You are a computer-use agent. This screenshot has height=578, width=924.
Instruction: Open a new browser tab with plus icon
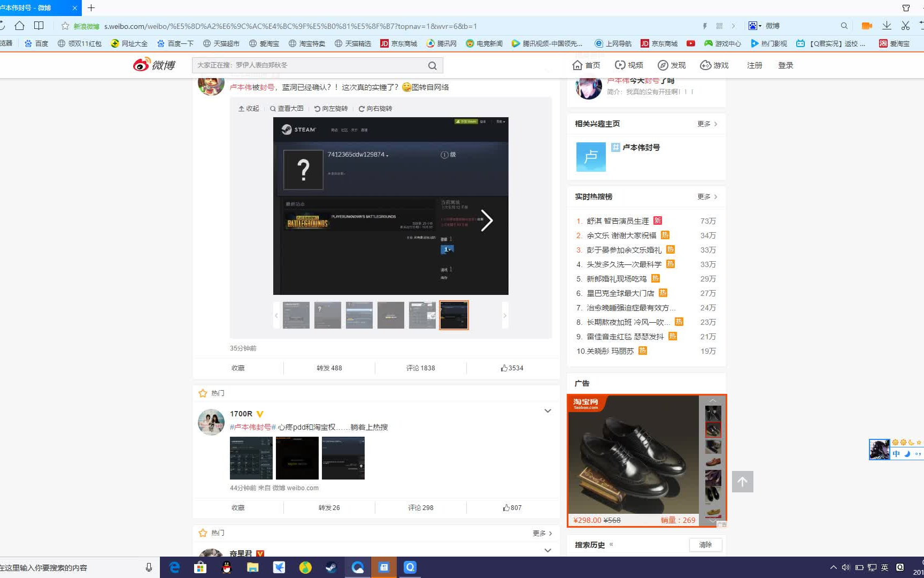coord(91,7)
